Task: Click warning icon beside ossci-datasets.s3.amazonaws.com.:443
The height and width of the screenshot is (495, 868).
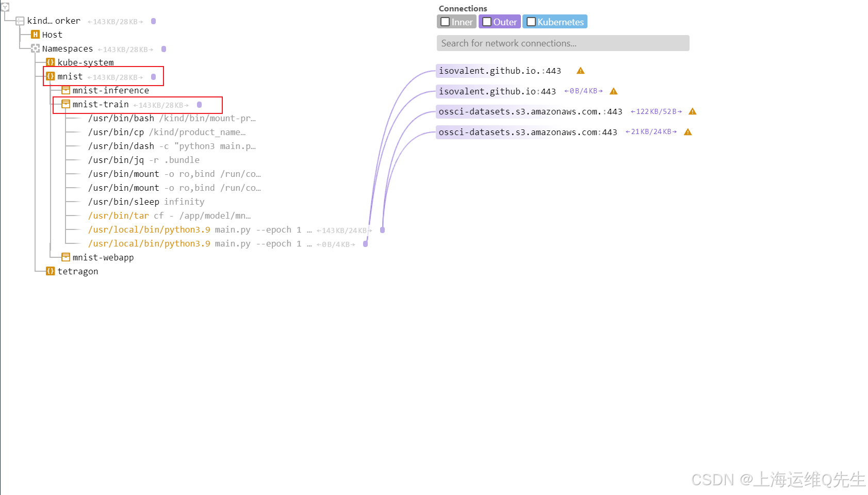Action: (692, 111)
